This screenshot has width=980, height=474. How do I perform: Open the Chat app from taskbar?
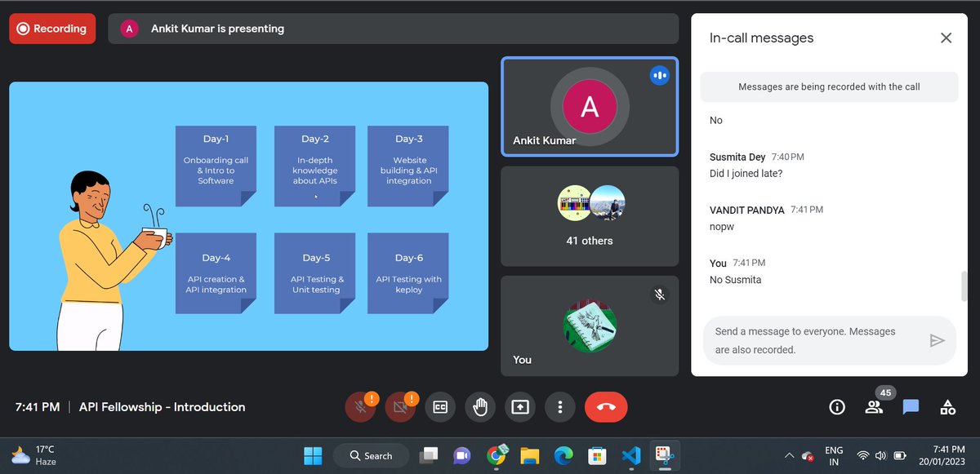click(x=461, y=455)
